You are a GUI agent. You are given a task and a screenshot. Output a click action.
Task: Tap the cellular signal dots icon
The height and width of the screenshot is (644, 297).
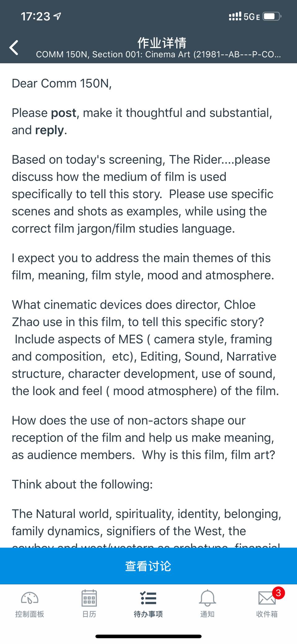pos(235,16)
